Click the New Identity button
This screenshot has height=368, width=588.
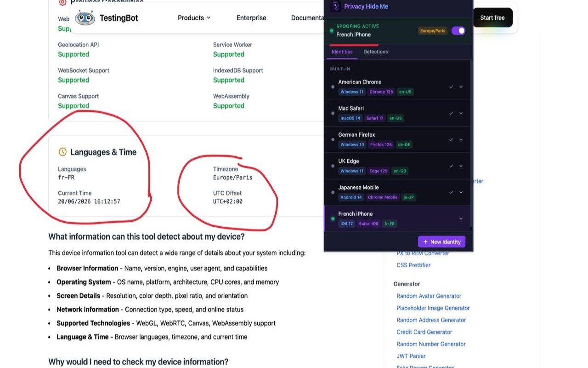(x=441, y=242)
